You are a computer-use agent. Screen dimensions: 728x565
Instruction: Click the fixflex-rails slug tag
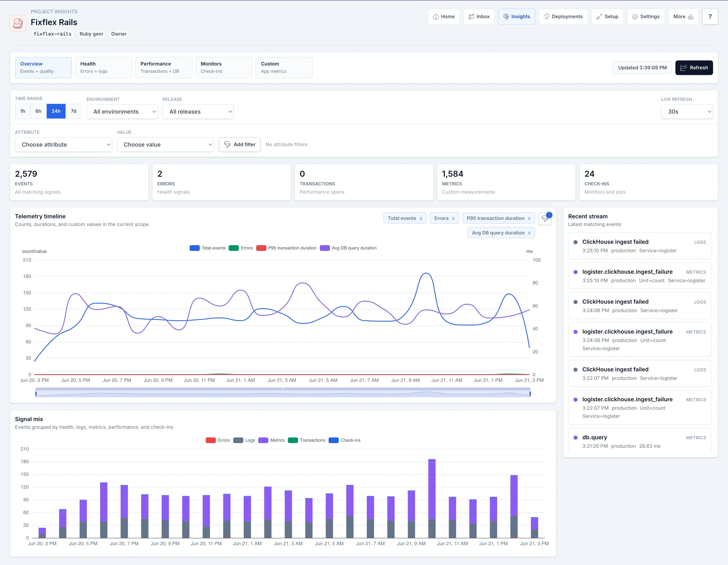coord(53,34)
